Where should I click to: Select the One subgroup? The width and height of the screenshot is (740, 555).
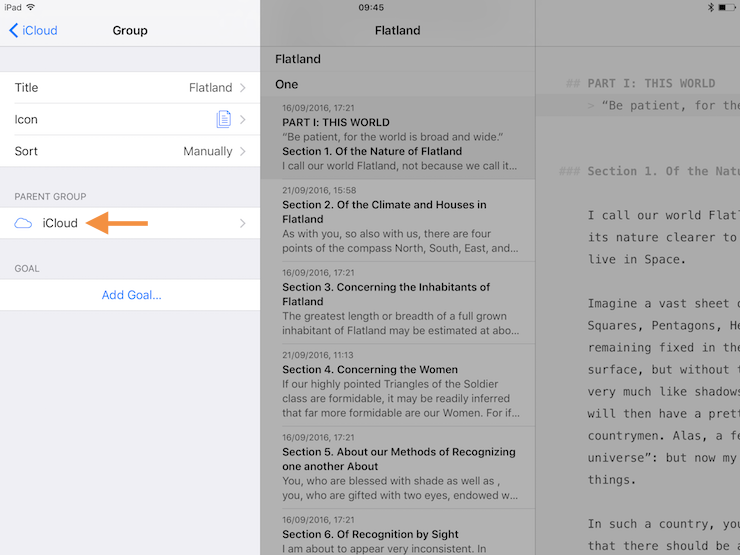[397, 84]
